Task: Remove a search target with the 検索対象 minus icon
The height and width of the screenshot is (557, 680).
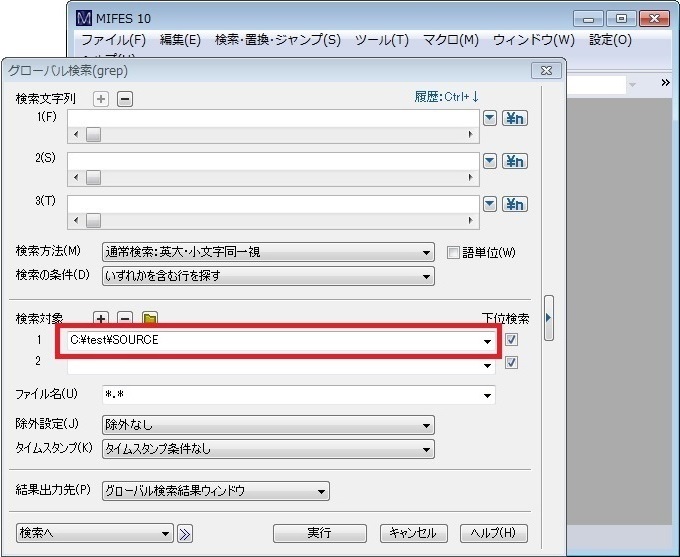Action: point(125,318)
